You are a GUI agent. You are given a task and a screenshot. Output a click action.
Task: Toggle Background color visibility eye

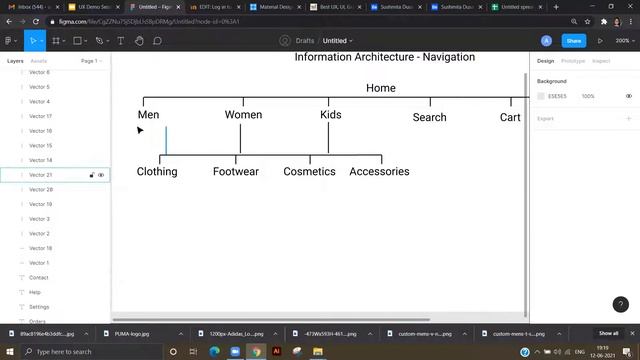[x=629, y=96]
